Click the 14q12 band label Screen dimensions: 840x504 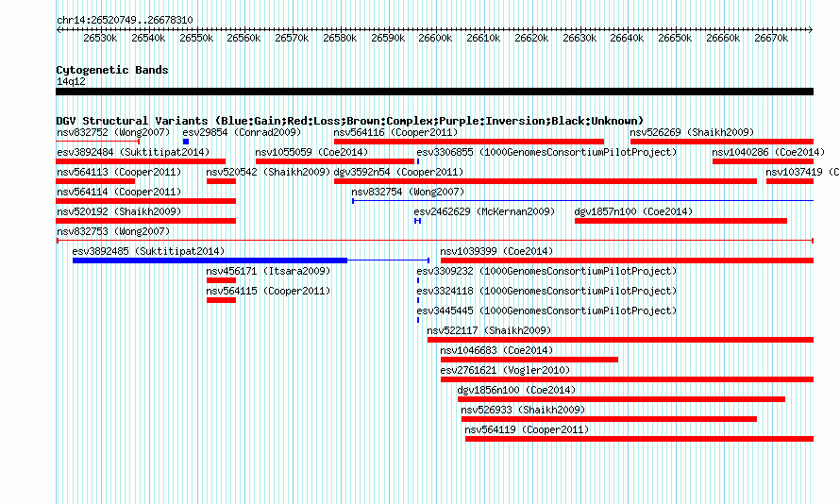[x=71, y=81]
